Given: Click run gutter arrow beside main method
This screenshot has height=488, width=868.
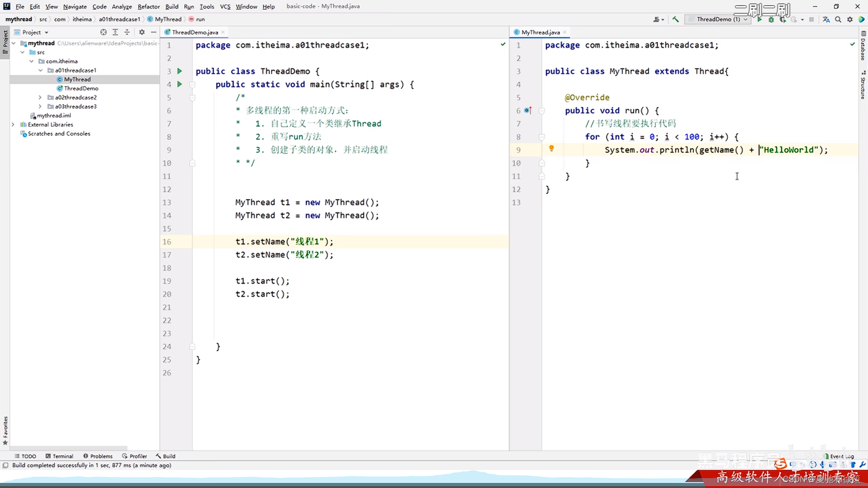Looking at the screenshot, I should point(179,84).
